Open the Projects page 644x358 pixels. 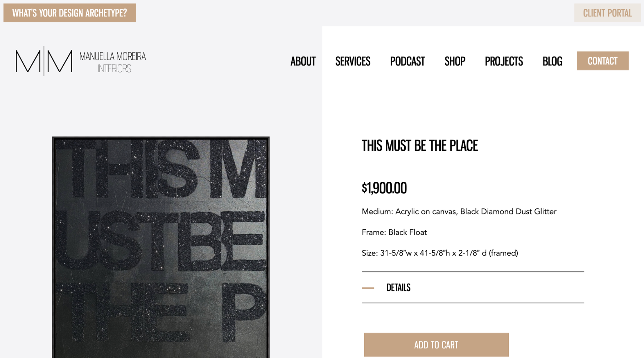tap(504, 61)
